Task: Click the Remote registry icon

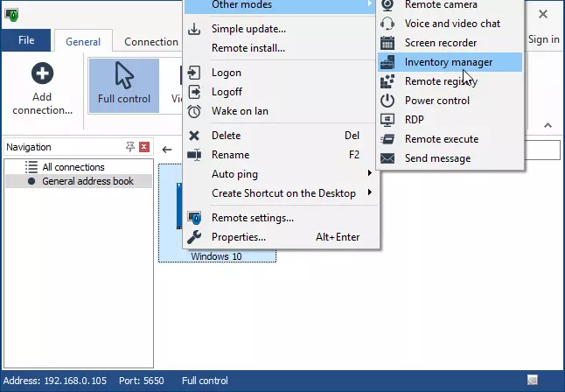Action: [387, 81]
